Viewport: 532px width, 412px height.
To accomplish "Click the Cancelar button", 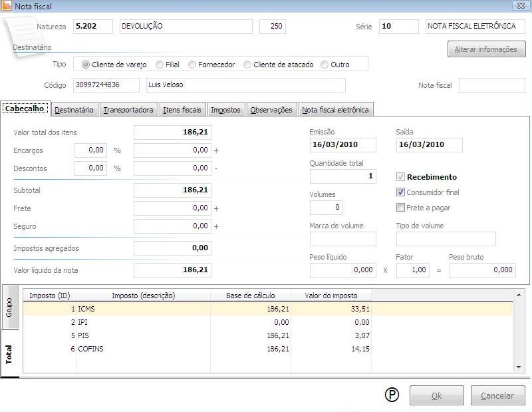I will [x=497, y=395].
